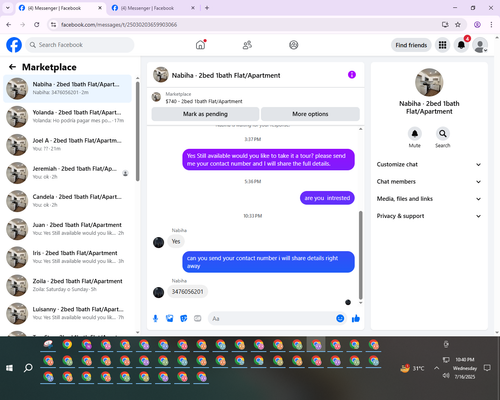Mute the conversation with the bell icon
This screenshot has height=400, width=500.
tap(414, 134)
